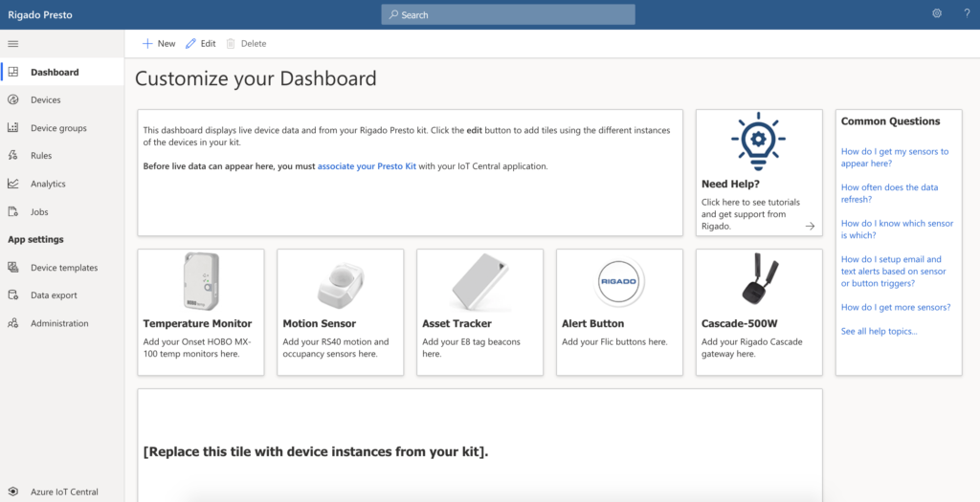Click the plus icon for New
Viewport: 980px width, 502px height.
pyautogui.click(x=147, y=44)
